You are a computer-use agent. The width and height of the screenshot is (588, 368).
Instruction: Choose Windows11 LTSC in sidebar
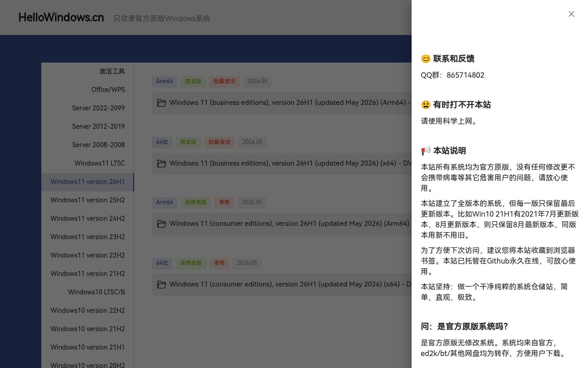pyautogui.click(x=88, y=163)
